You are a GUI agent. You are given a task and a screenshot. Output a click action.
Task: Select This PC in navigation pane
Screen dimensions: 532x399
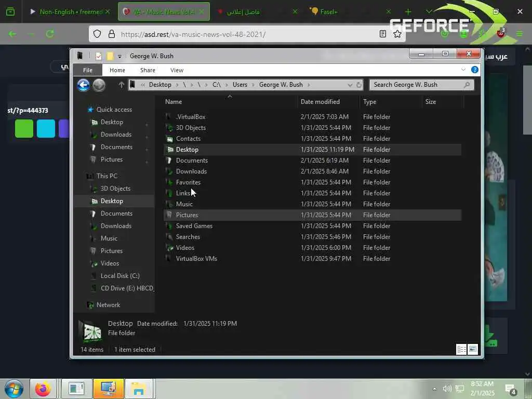pyautogui.click(x=107, y=176)
